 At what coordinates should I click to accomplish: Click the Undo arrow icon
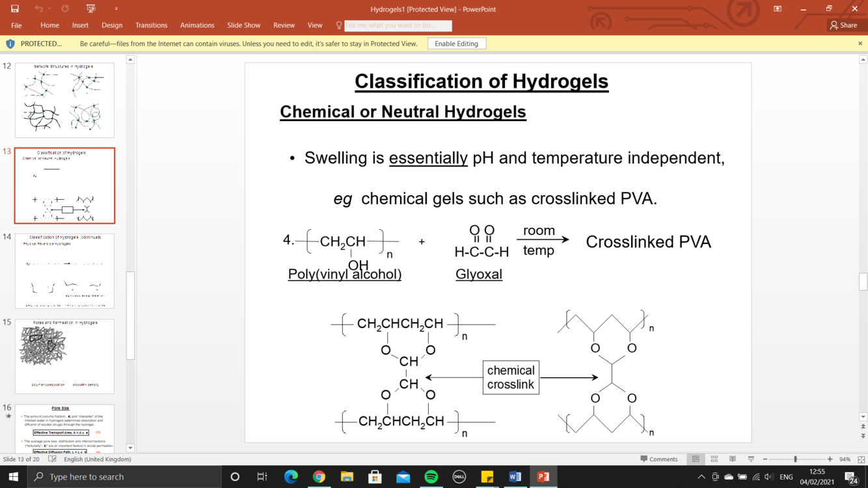pyautogui.click(x=39, y=8)
